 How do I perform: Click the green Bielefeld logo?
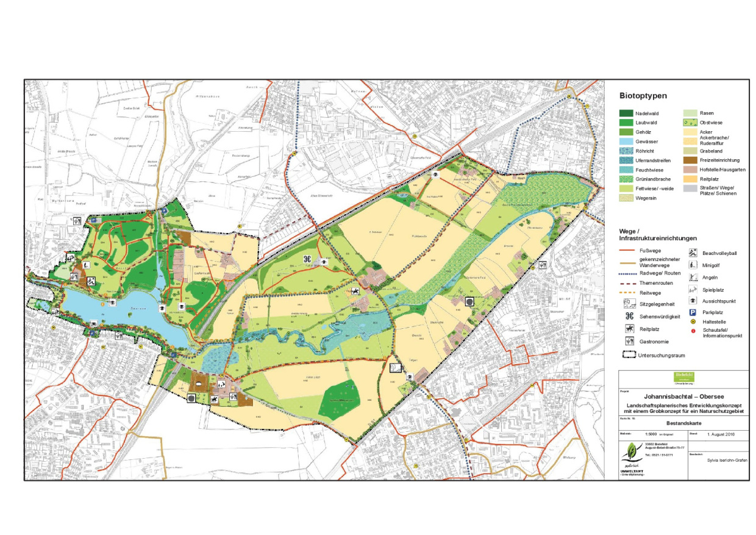pos(683,376)
